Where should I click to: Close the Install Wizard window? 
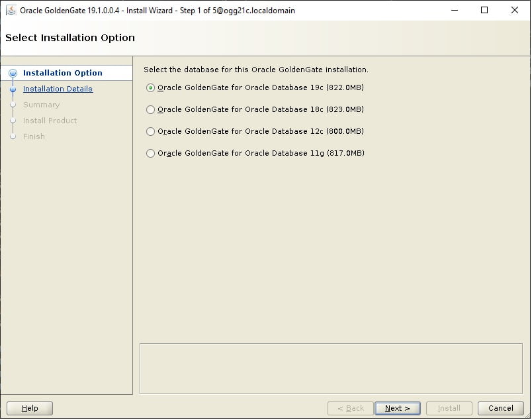pos(515,10)
